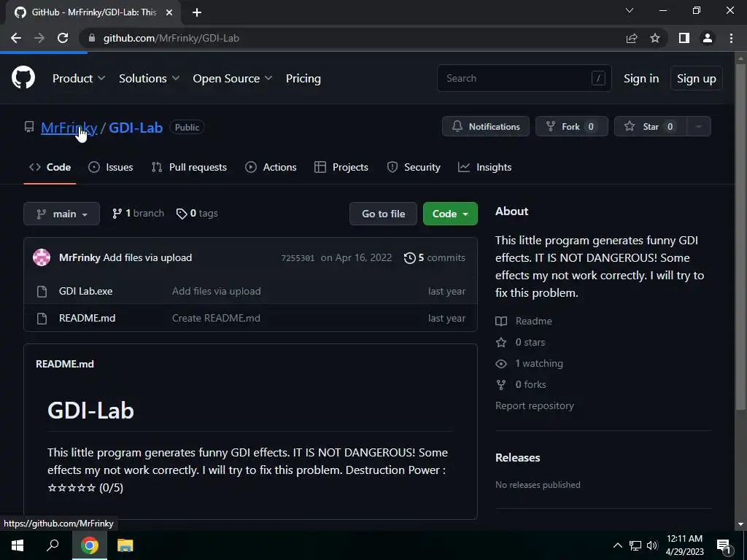Click MrFrinky's avatar in commit row
747x560 pixels.
pyautogui.click(x=42, y=257)
